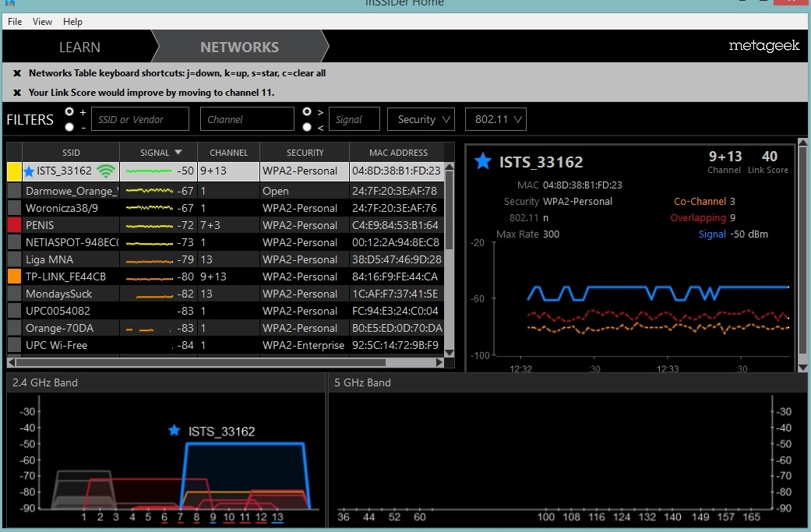
Task: Click the sort arrow on SIGNAL column
Action: (178, 153)
